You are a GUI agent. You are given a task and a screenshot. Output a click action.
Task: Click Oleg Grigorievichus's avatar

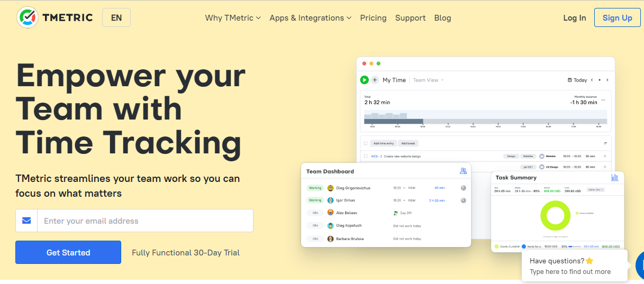pyautogui.click(x=331, y=188)
